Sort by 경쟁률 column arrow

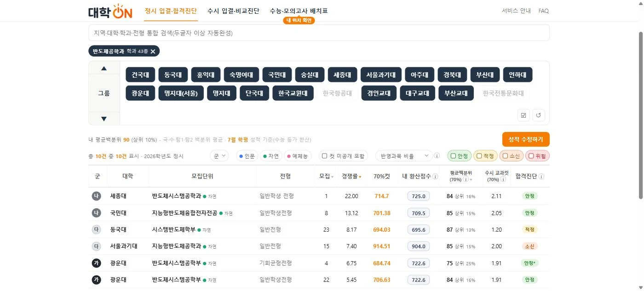360,177
